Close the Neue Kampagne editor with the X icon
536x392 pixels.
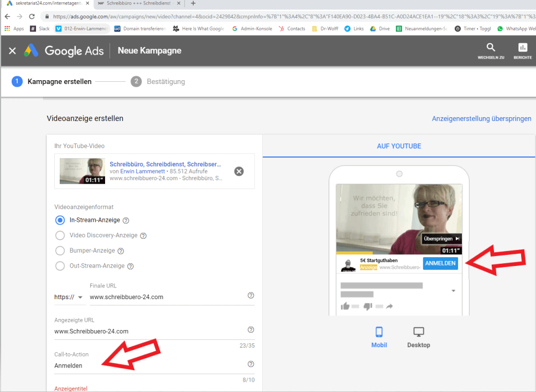tap(12, 51)
